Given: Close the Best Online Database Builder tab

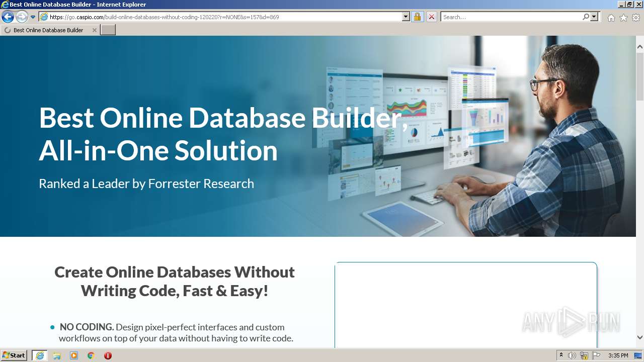Looking at the screenshot, I should [x=94, y=30].
